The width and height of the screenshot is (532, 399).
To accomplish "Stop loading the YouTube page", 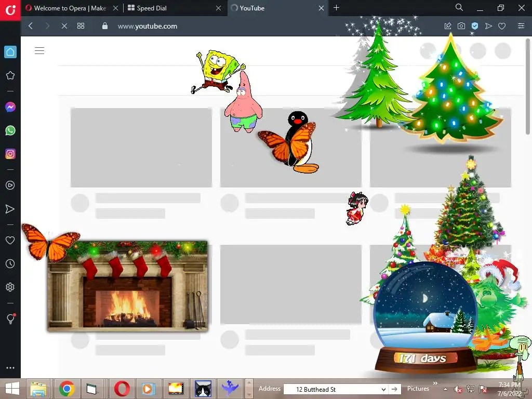I will coord(64,26).
